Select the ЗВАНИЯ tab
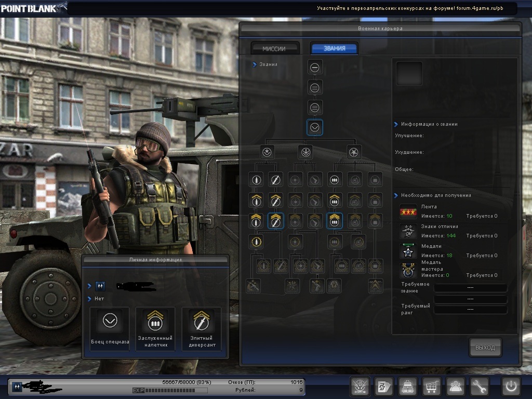The height and width of the screenshot is (399, 532). [334, 48]
